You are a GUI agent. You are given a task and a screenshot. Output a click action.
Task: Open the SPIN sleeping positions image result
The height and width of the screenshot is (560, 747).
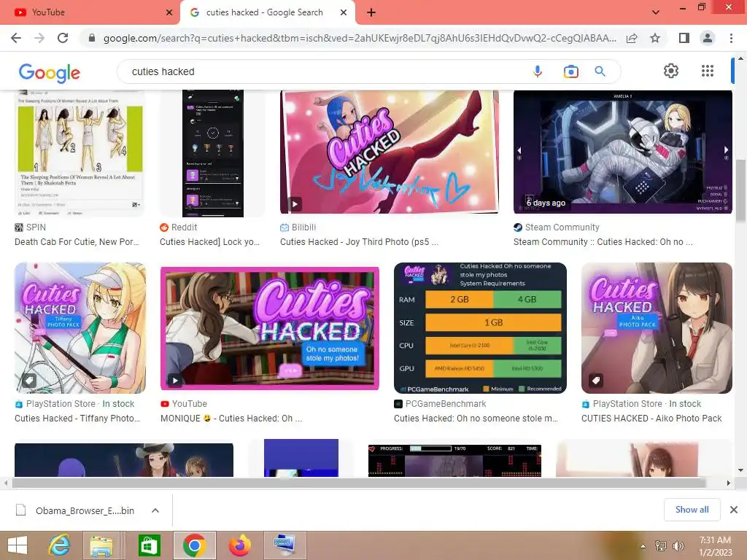80,153
